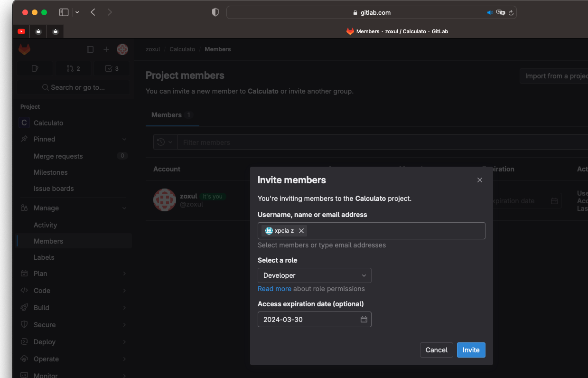The height and width of the screenshot is (378, 588).
Task: Open Issue boards in the sidebar
Action: pyautogui.click(x=54, y=189)
